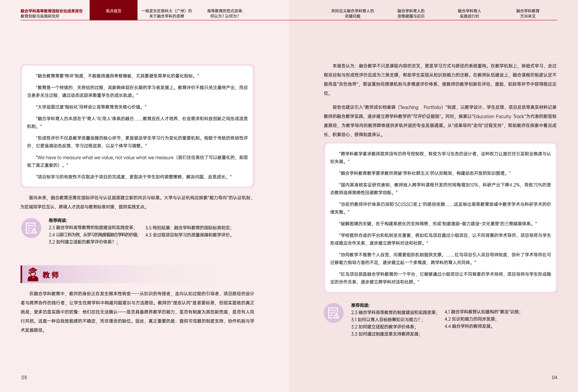Click paragraph starting 在融合学科教育中，教师的身份

click(x=137, y=312)
